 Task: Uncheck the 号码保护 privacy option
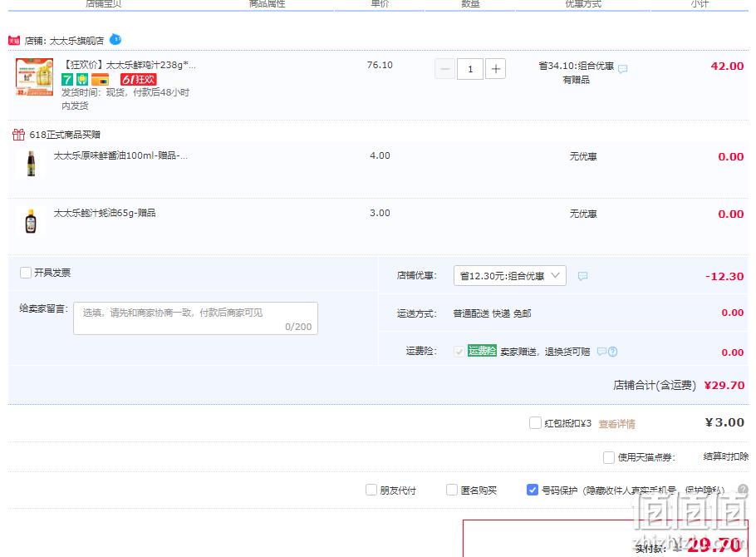tap(533, 490)
